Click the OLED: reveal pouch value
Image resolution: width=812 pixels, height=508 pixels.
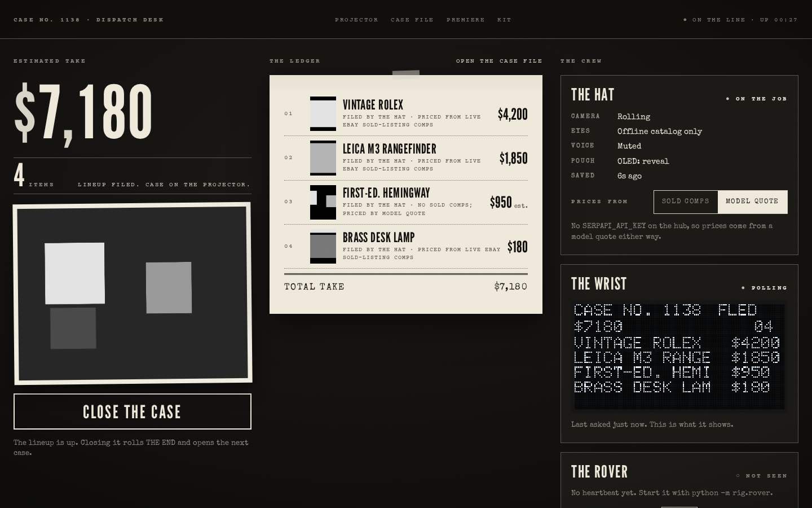point(643,161)
